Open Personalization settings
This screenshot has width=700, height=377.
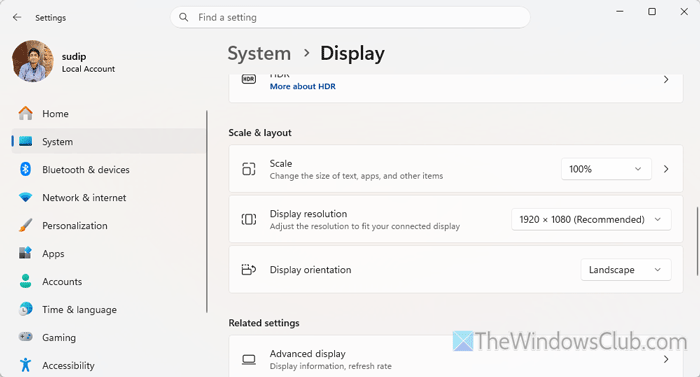[x=109, y=225]
